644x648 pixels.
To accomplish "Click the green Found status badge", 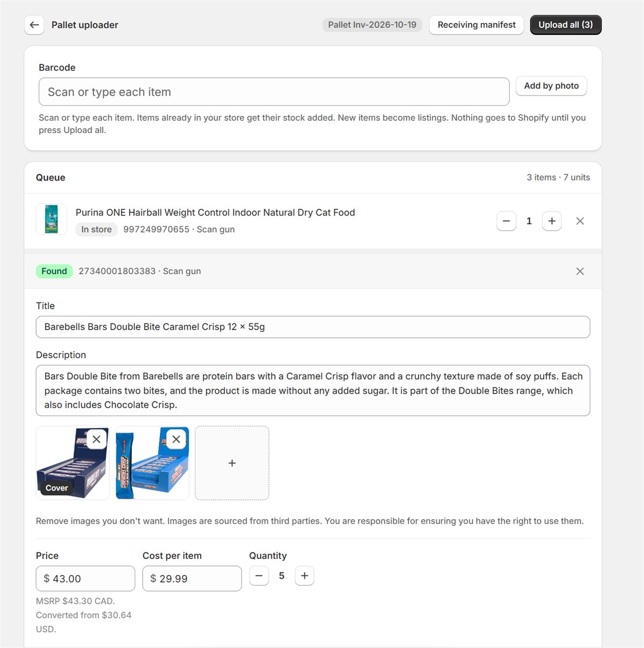I will tap(54, 271).
